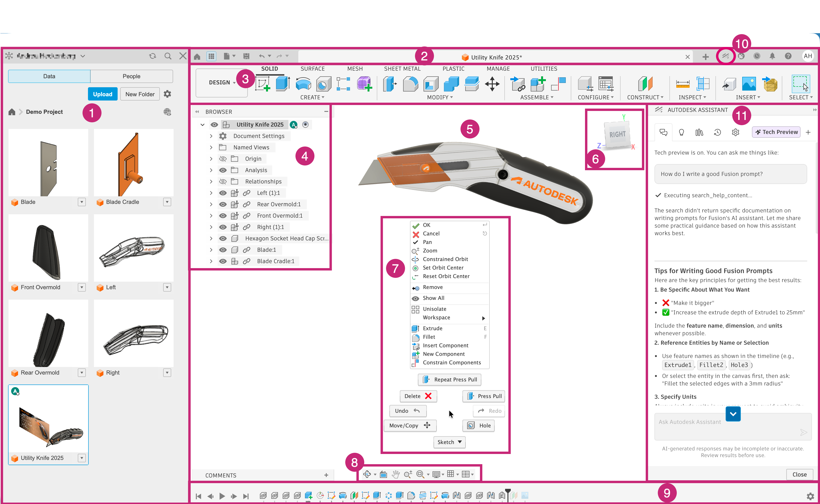The image size is (820, 504).
Task: Open the CREATE menu dropdown
Action: click(x=312, y=97)
